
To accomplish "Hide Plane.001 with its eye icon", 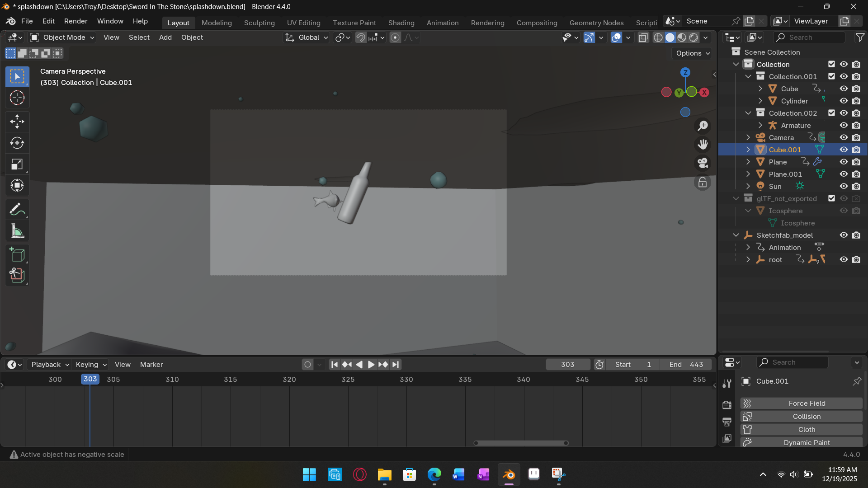I will 844,174.
